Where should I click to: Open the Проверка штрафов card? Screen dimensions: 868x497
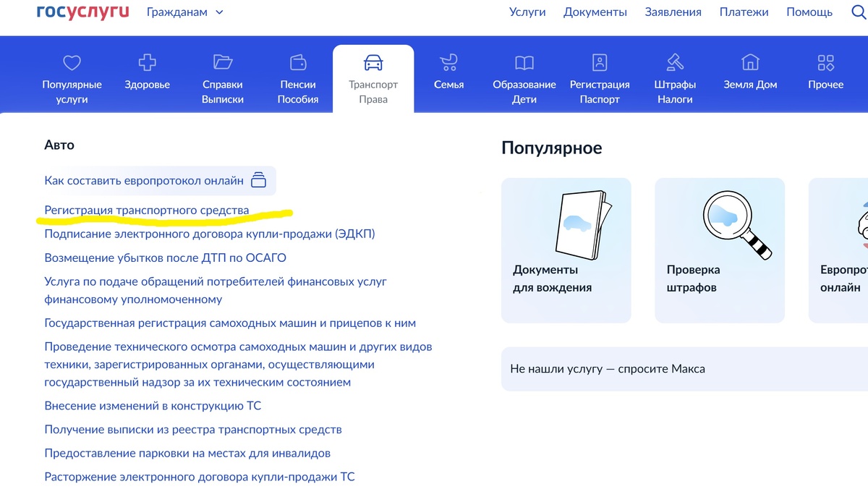click(x=720, y=250)
